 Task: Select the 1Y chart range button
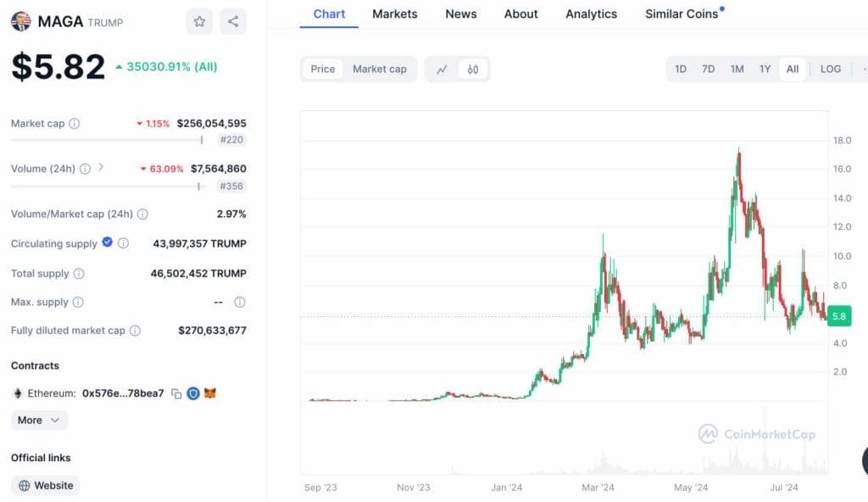pyautogui.click(x=765, y=69)
